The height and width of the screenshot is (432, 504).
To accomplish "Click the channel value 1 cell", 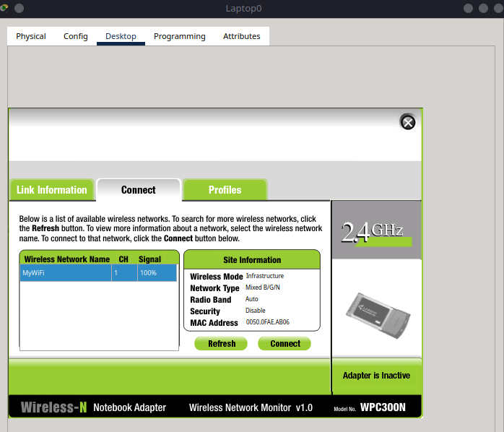I will 124,273.
